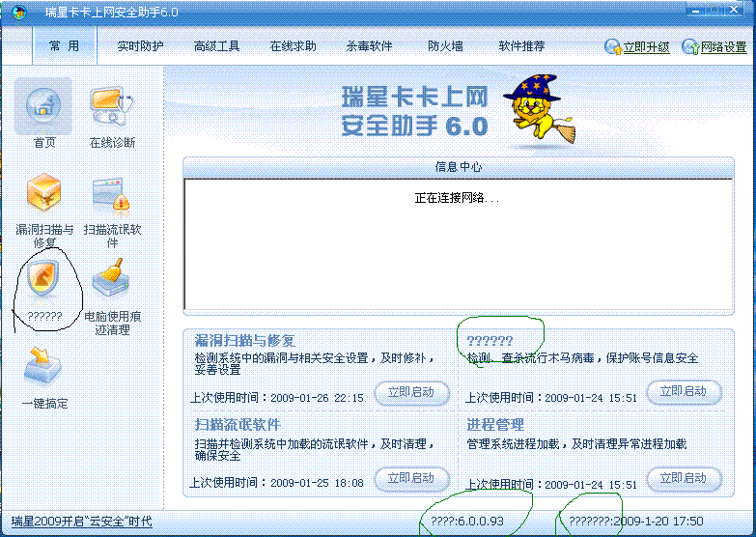
Task: Open the 电脑使用痕迹清理 broom icon
Action: coord(111,277)
